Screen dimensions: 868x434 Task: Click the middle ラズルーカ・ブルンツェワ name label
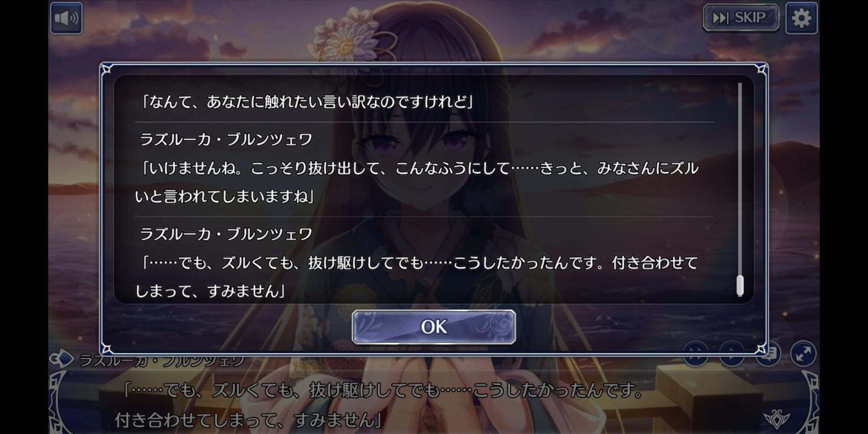click(226, 139)
